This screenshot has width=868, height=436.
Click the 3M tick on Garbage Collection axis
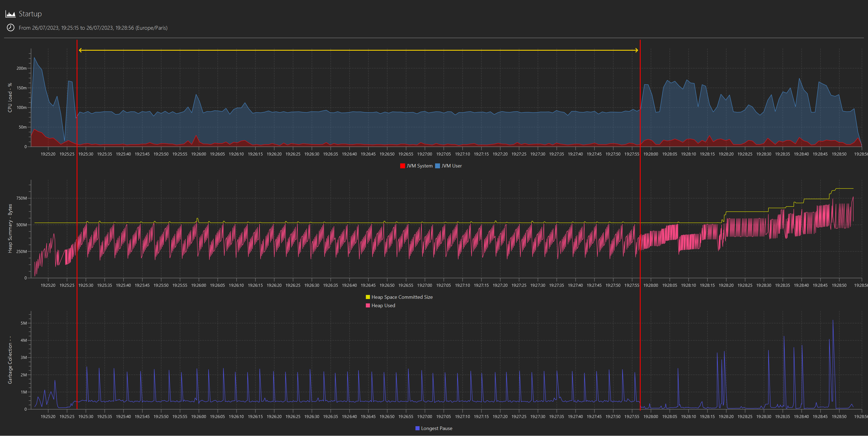click(x=24, y=358)
